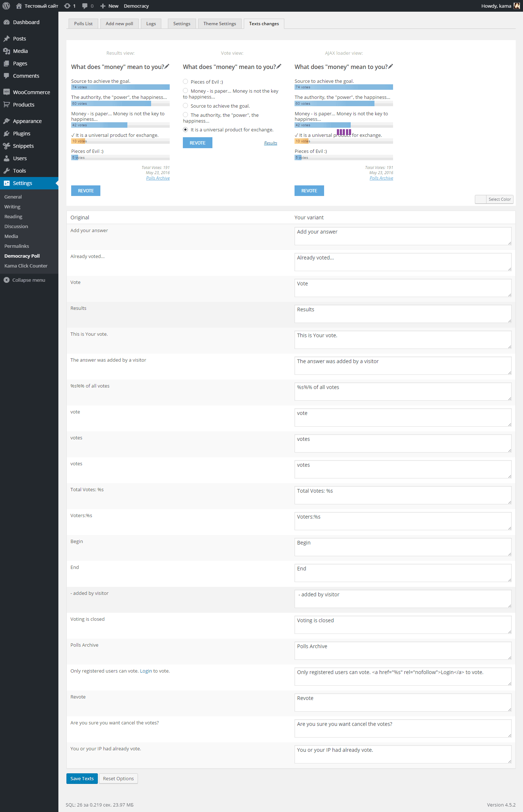Click the Comments sidebar icon
Image resolution: width=523 pixels, height=812 pixels.
point(7,76)
